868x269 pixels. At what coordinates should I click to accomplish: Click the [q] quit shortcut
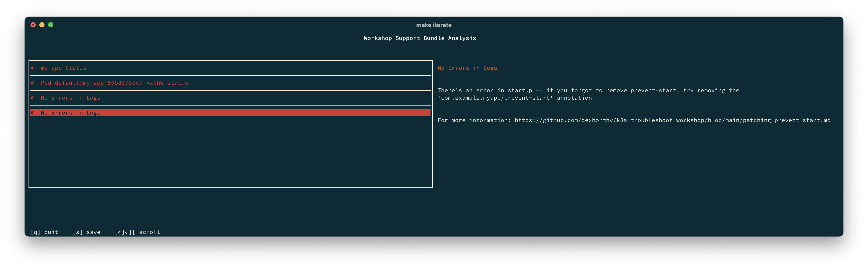(x=45, y=232)
